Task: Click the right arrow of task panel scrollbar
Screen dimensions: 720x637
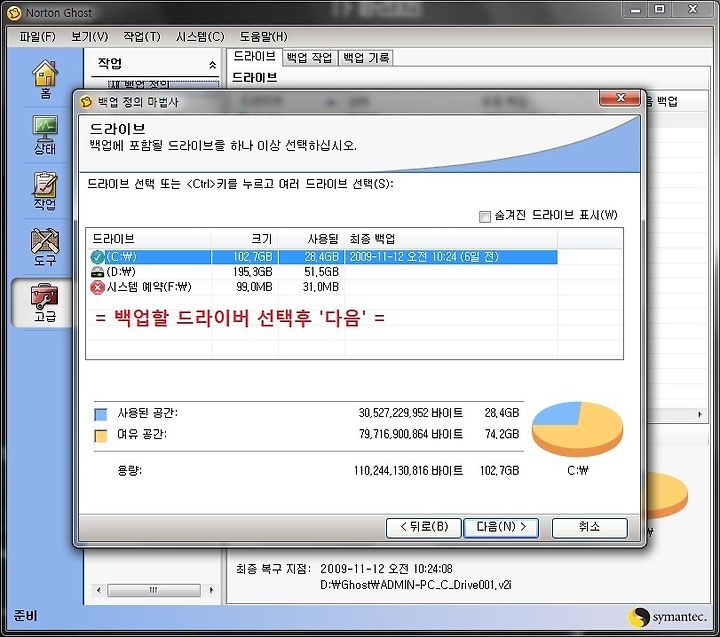Action: [211, 590]
